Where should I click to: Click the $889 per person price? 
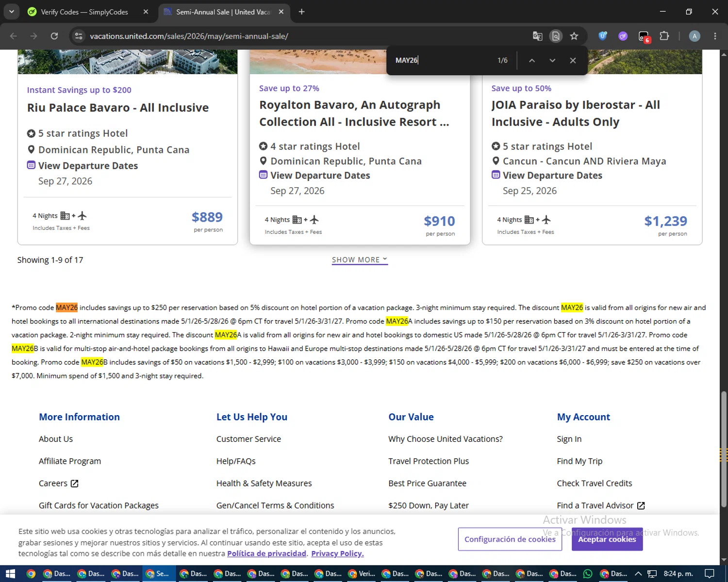(207, 217)
